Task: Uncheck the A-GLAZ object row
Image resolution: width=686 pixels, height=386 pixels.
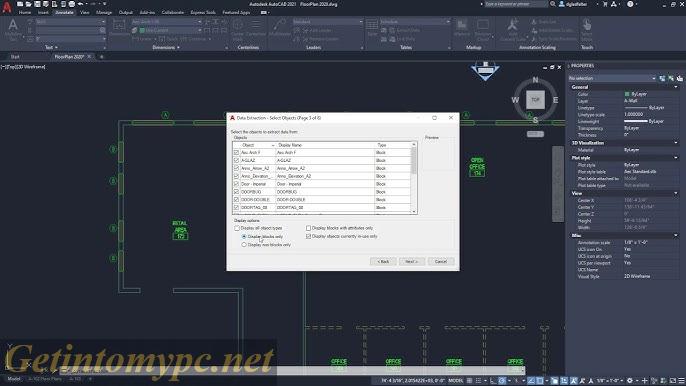Action: (236, 160)
